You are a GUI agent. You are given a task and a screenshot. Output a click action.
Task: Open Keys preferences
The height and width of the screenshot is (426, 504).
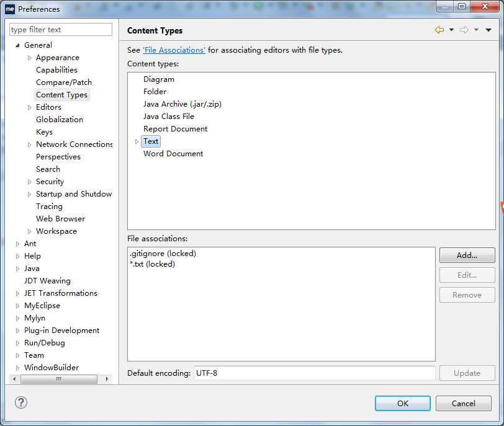[x=44, y=132]
